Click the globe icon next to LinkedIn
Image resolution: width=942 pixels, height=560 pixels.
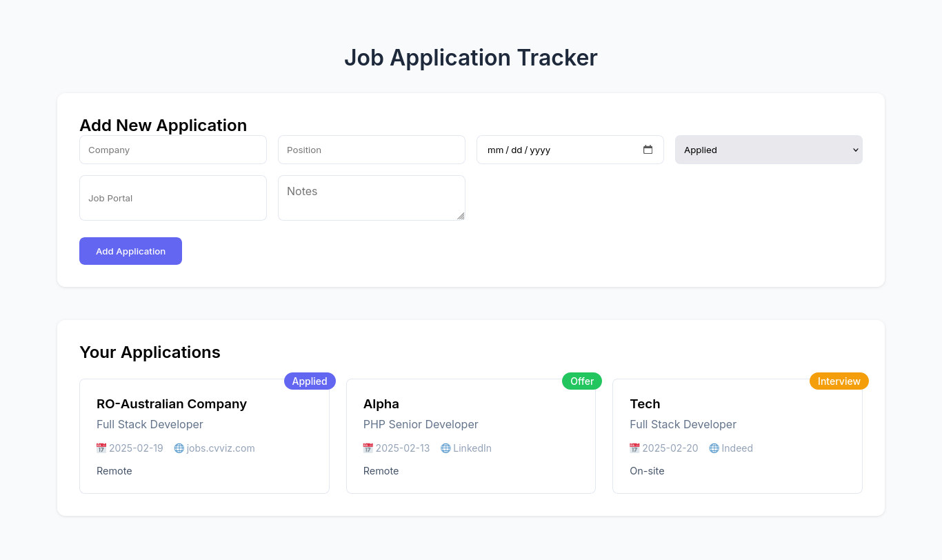[445, 448]
